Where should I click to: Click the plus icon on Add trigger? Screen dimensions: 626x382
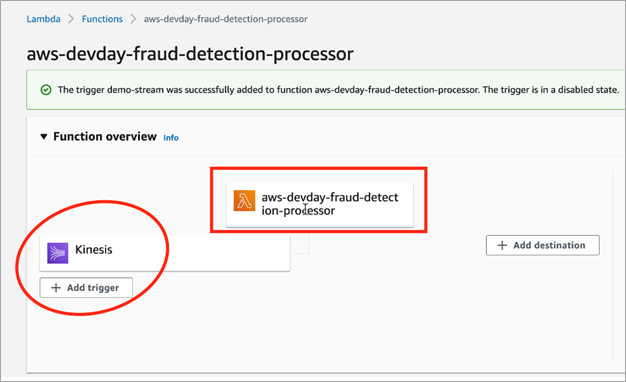[56, 287]
